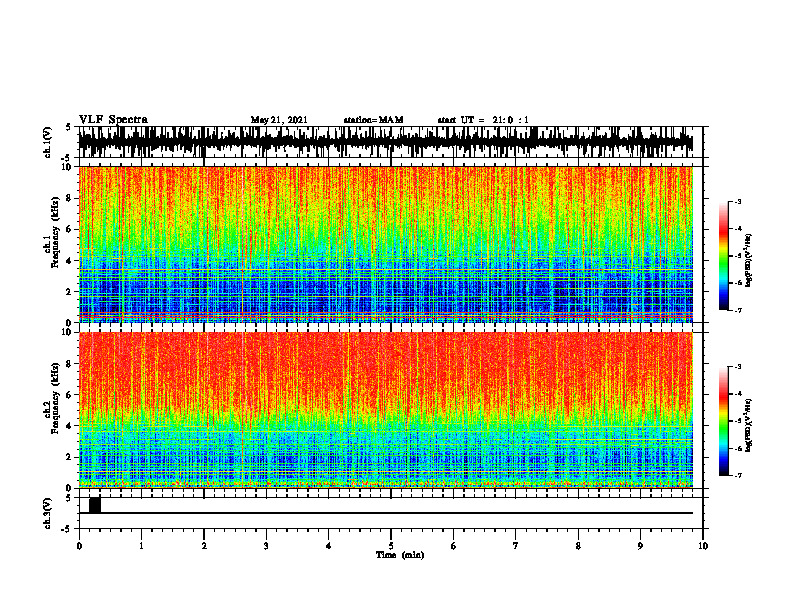The image size is (792, 612).
Task: Select time tick label "8" on x-axis
Action: (578, 546)
